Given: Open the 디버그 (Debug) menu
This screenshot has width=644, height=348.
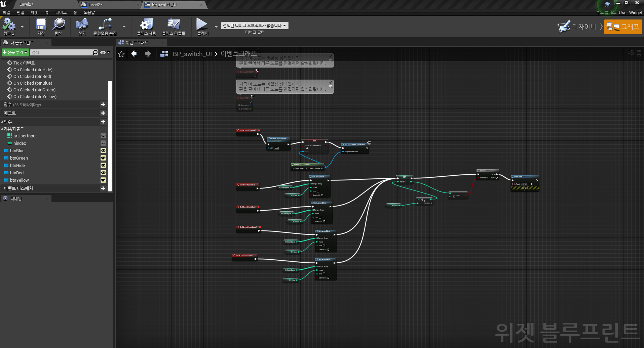Looking at the screenshot, I should point(61,12).
